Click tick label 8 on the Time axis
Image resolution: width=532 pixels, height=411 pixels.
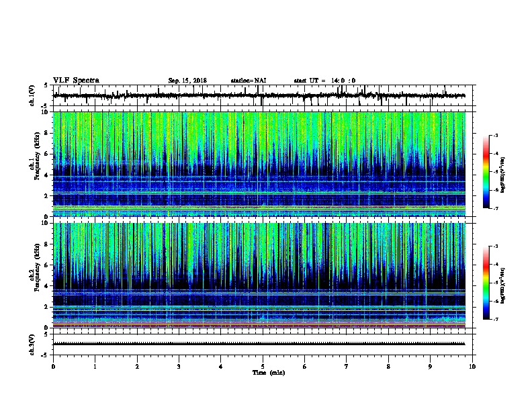pos(388,366)
